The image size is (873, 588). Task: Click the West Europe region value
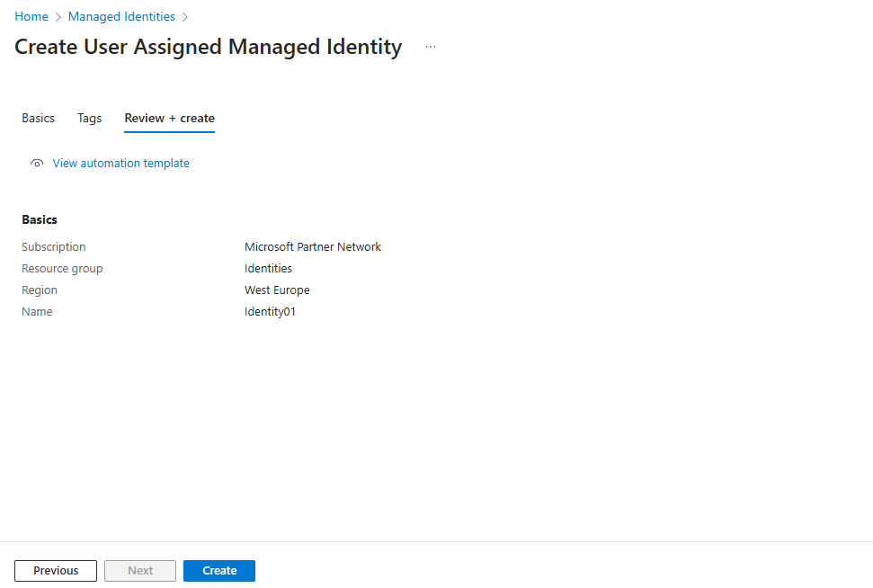click(277, 290)
